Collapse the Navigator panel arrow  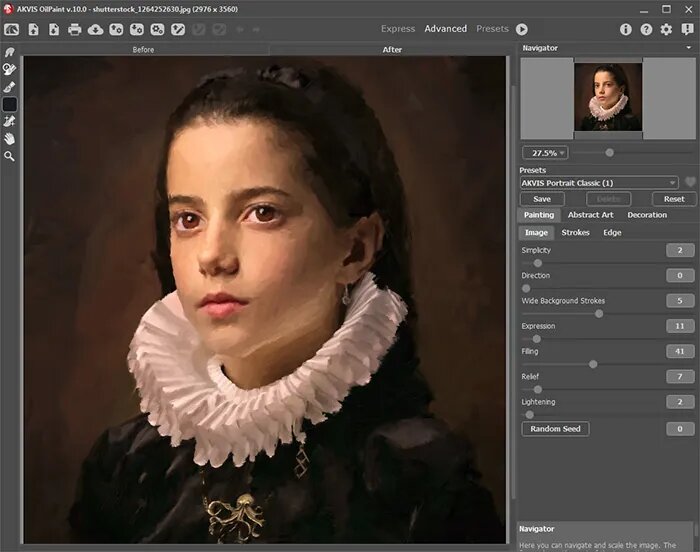coord(690,48)
